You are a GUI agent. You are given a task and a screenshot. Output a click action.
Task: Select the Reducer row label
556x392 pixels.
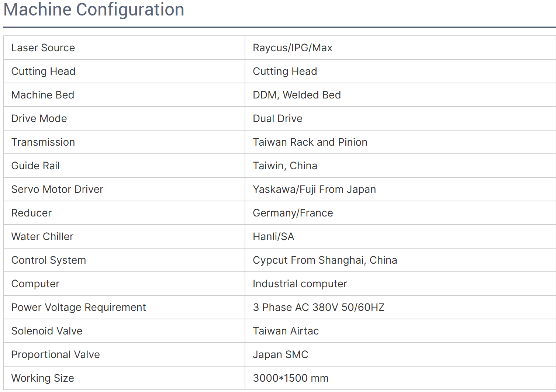tap(31, 213)
